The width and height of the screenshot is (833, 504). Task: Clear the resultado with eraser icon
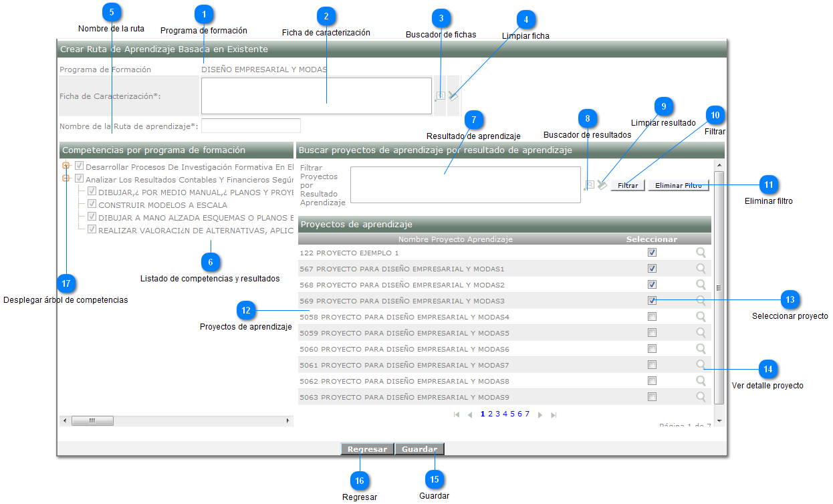coord(602,185)
